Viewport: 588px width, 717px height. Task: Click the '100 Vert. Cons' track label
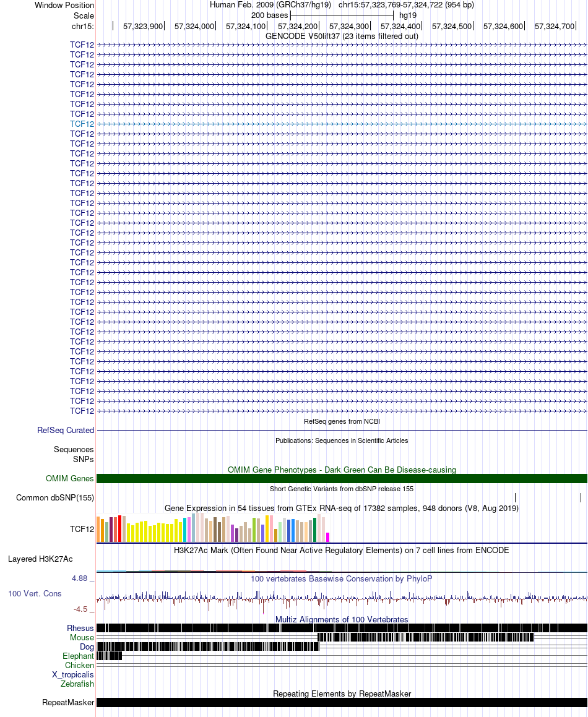(35, 593)
